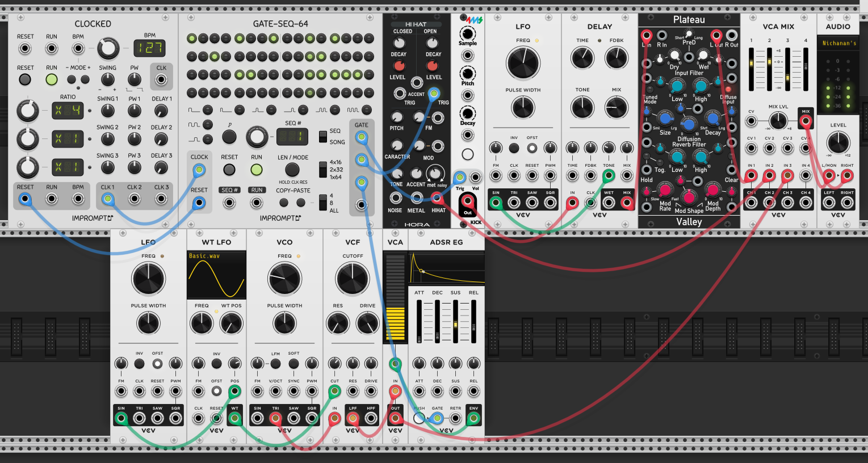Viewport: 868px width, 463px height.
Task: Click the R In jack on Plateau
Action: pyautogui.click(x=661, y=35)
